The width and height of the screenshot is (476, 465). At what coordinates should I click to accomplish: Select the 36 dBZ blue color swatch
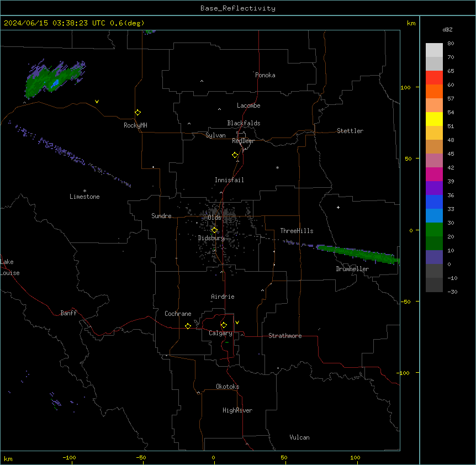point(434,202)
